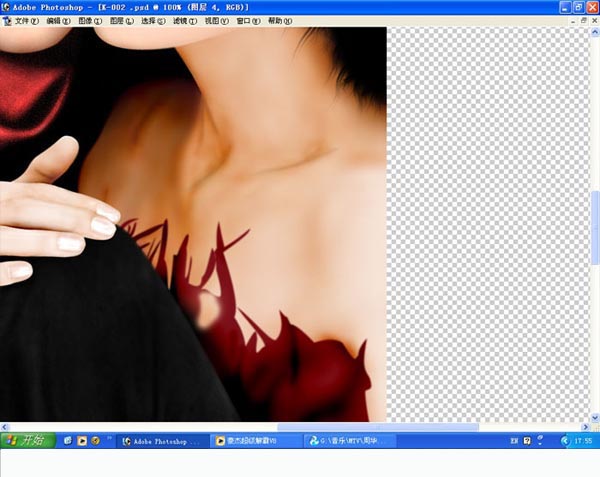600x477 pixels.
Task: Open the 图像 (Image) menu
Action: pos(90,21)
